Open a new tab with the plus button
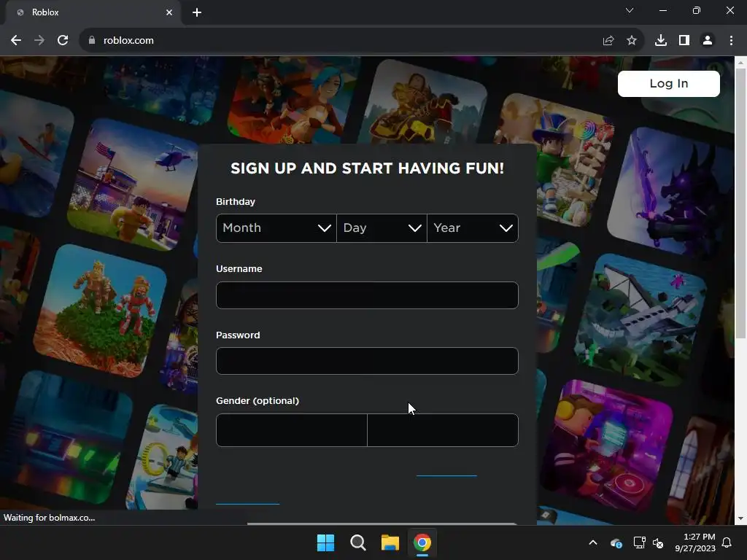 click(197, 12)
